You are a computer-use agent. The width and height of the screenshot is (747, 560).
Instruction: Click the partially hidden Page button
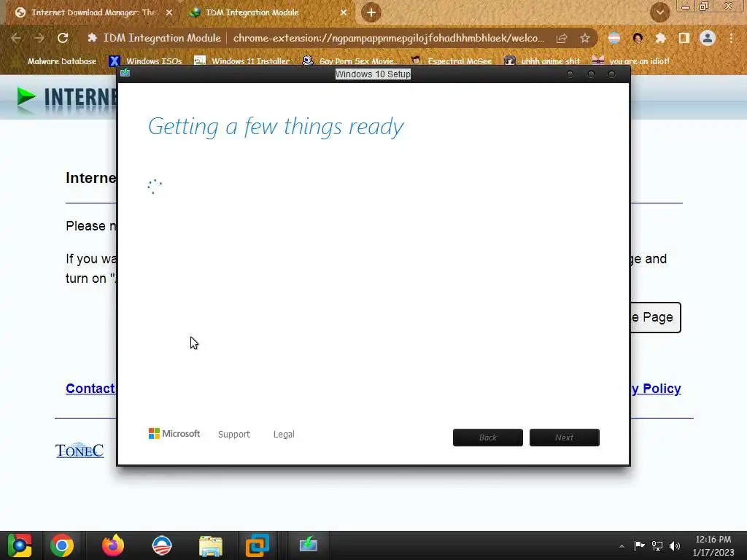pyautogui.click(x=656, y=317)
